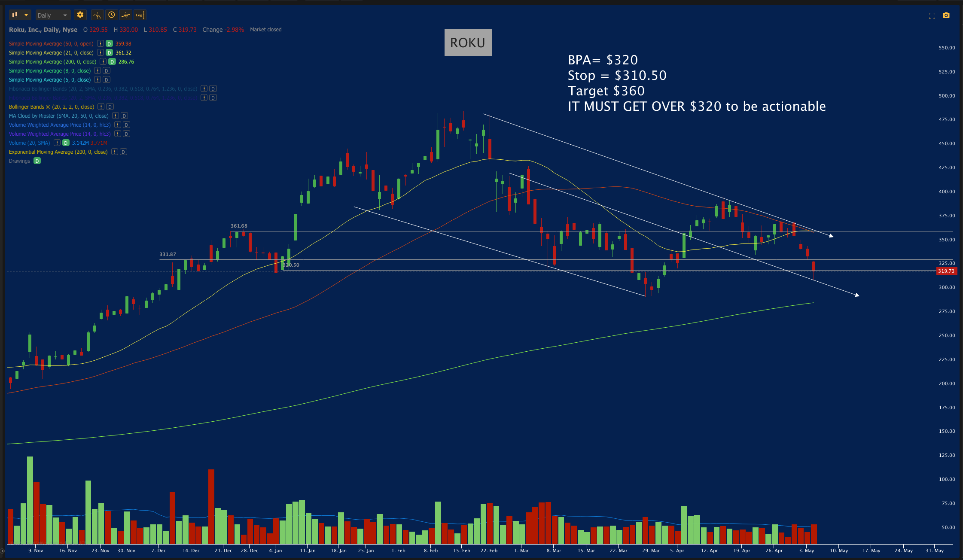This screenshot has height=560, width=963.
Task: Click the Simple Moving Average (5, 0, close) label
Action: (x=50, y=79)
